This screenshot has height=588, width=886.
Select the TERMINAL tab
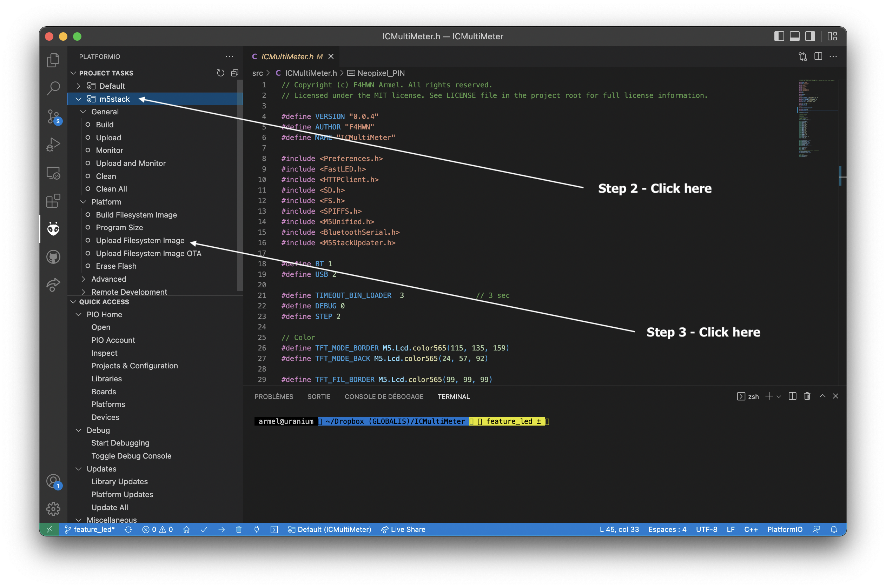[x=454, y=396]
